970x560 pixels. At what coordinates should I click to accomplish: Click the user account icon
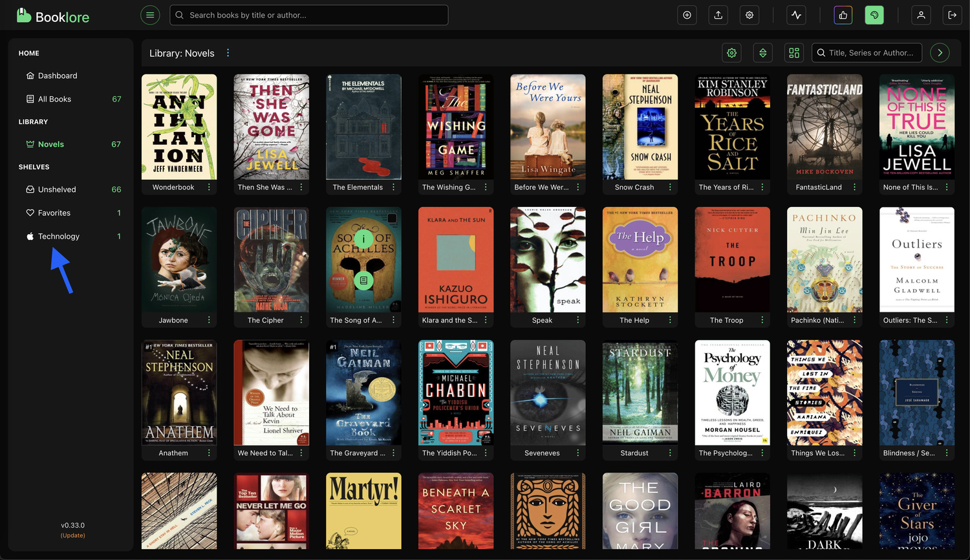pyautogui.click(x=921, y=15)
